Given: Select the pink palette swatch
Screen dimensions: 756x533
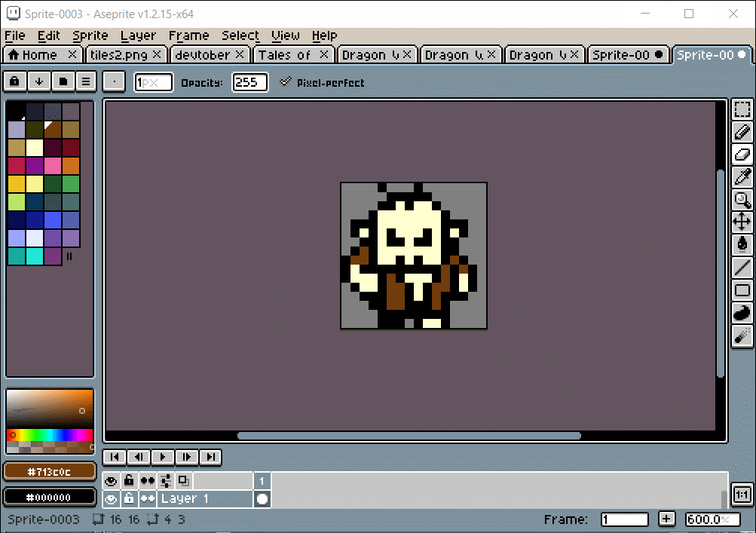Looking at the screenshot, I should point(53,166).
